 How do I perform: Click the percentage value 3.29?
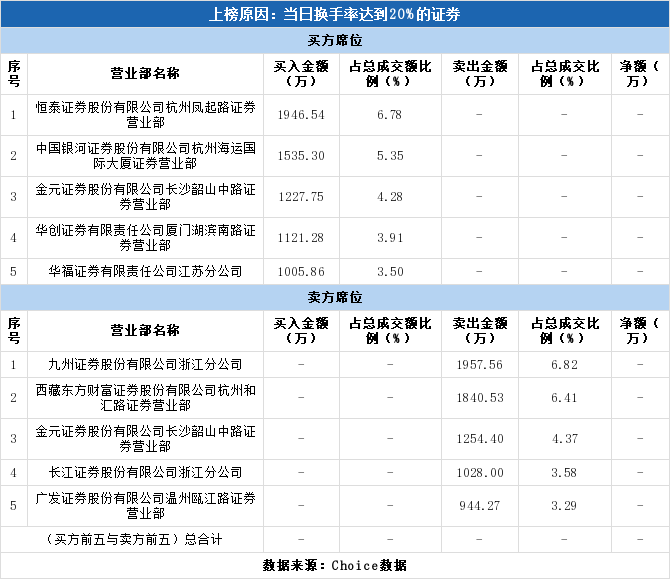(564, 506)
